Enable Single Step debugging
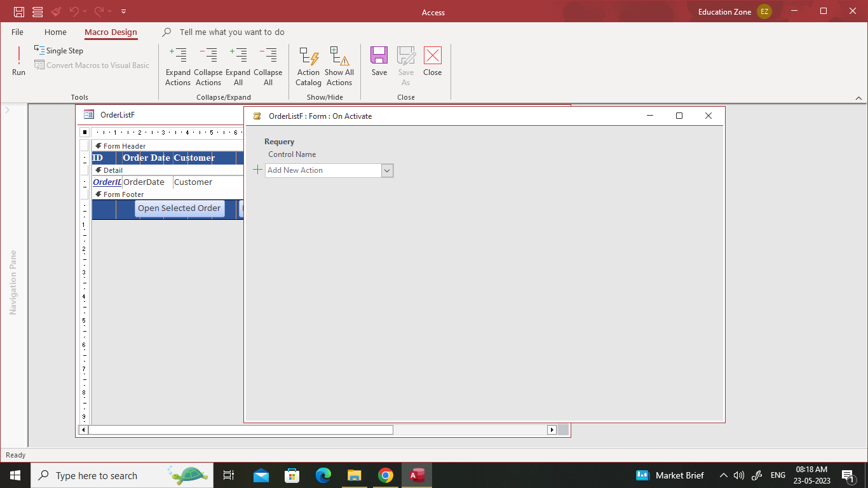The image size is (868, 488). coord(62,50)
